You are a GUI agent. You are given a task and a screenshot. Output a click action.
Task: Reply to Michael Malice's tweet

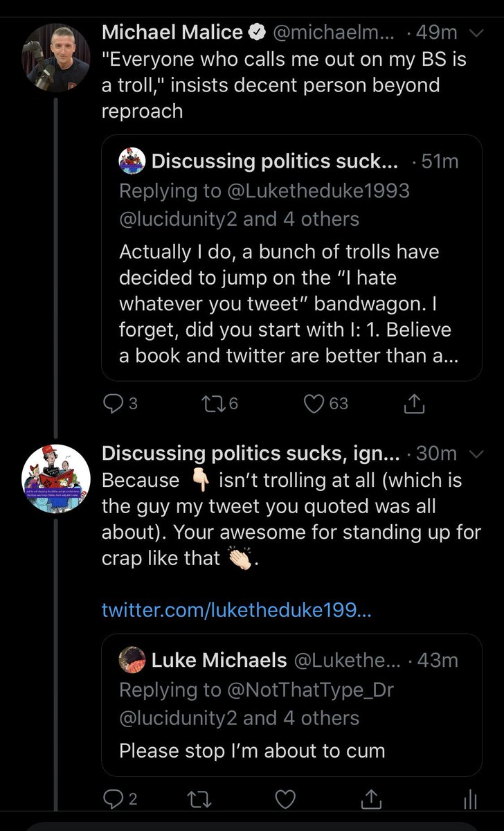[x=114, y=403]
